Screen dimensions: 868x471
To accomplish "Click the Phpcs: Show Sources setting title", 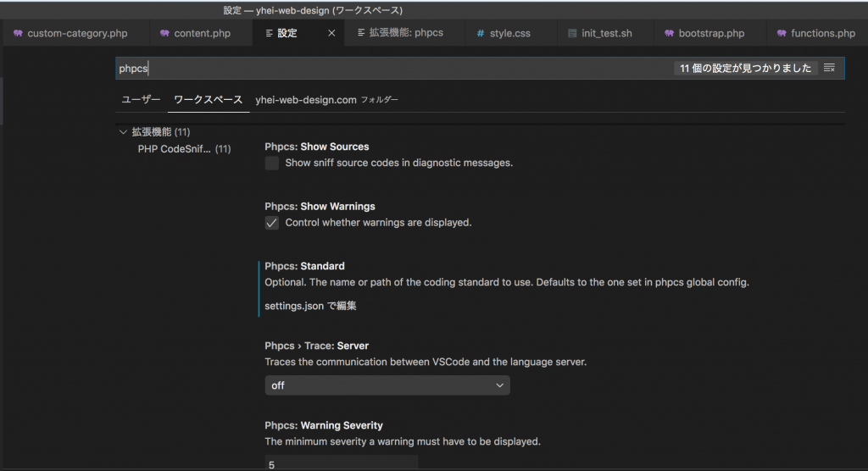I will tap(317, 147).
